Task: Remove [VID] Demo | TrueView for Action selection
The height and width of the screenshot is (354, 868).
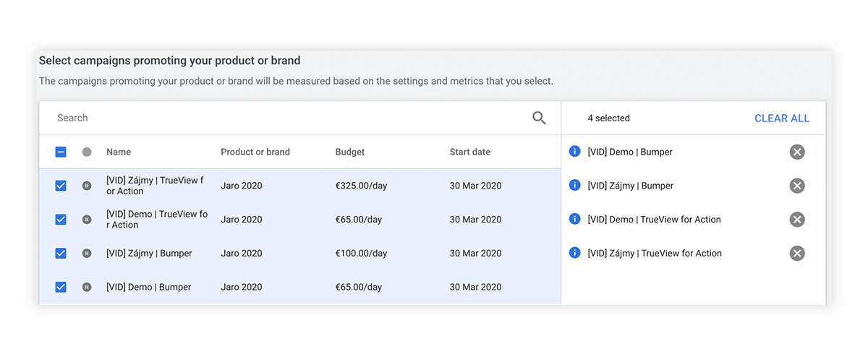Action: click(x=796, y=220)
